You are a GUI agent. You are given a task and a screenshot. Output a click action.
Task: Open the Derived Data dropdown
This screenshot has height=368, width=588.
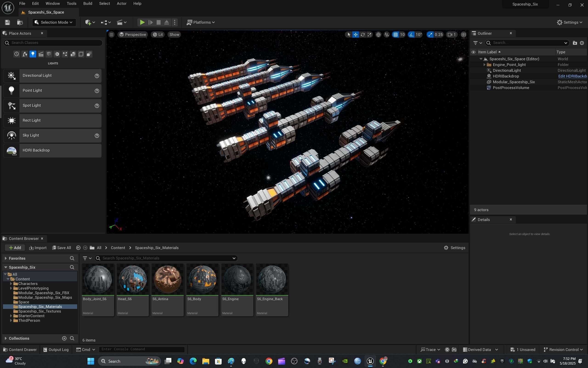[481, 350]
